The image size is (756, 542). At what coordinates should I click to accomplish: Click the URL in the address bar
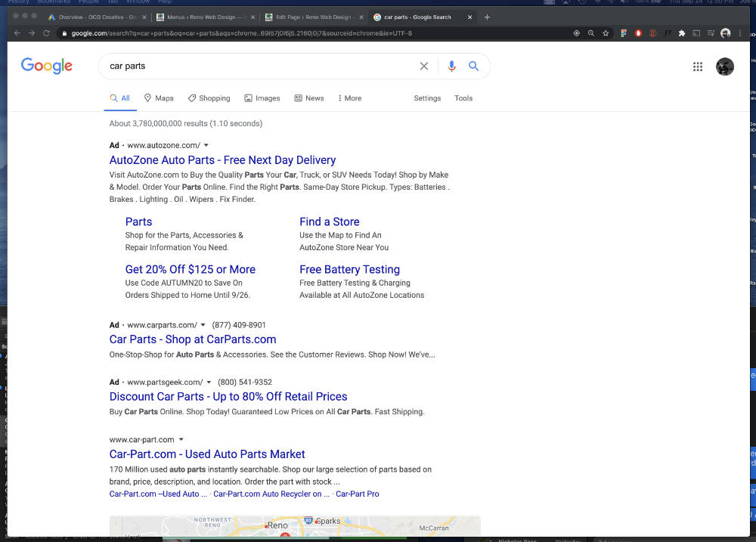pyautogui.click(x=242, y=33)
